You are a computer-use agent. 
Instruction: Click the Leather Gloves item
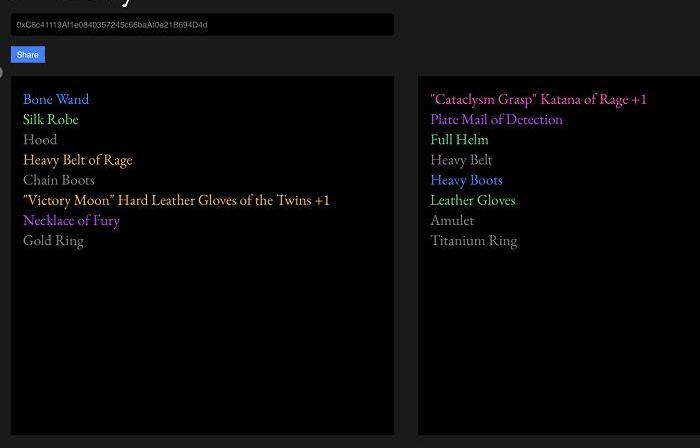point(473,200)
